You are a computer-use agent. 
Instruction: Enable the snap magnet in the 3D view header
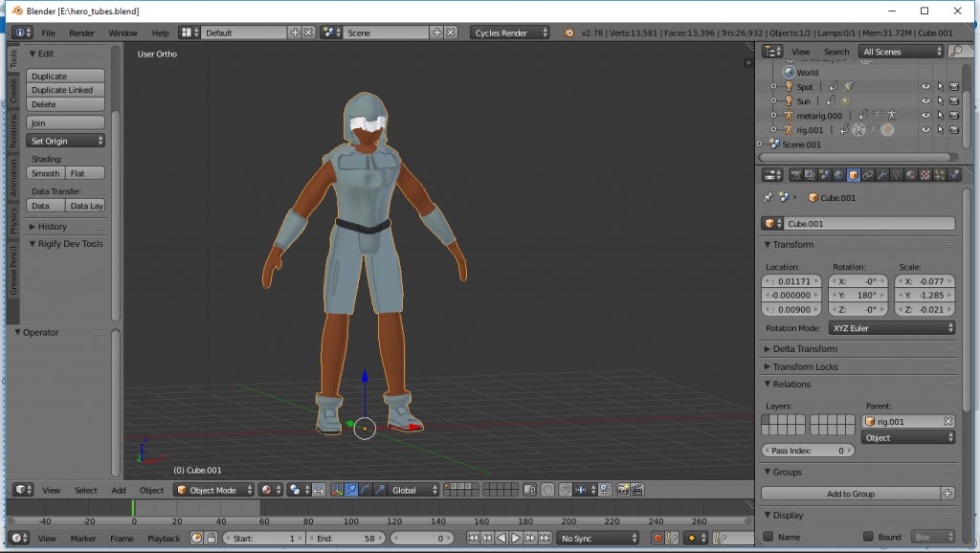565,490
